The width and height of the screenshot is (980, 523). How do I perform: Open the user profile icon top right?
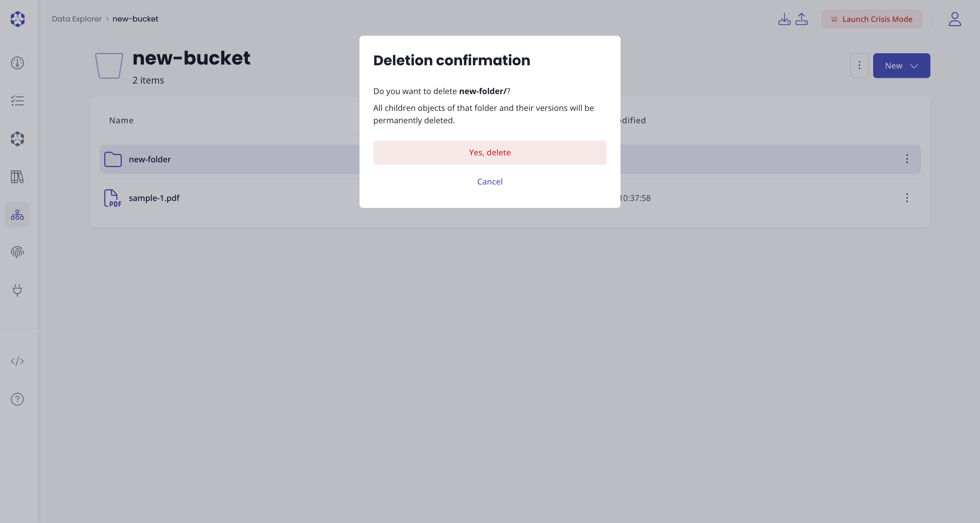954,19
